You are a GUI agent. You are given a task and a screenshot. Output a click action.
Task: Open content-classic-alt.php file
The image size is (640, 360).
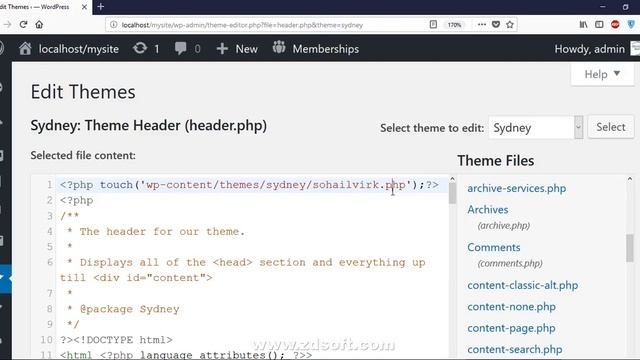click(x=522, y=285)
